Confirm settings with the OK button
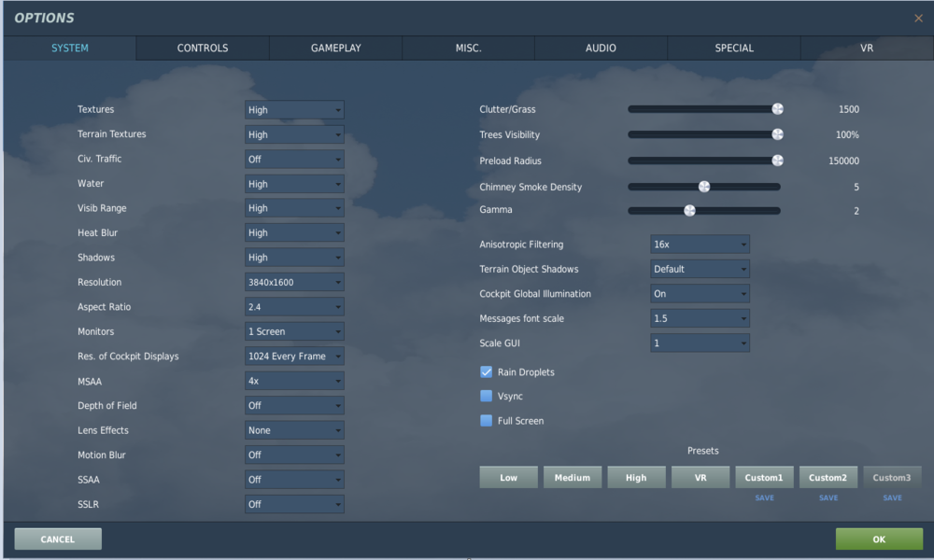 pyautogui.click(x=879, y=539)
